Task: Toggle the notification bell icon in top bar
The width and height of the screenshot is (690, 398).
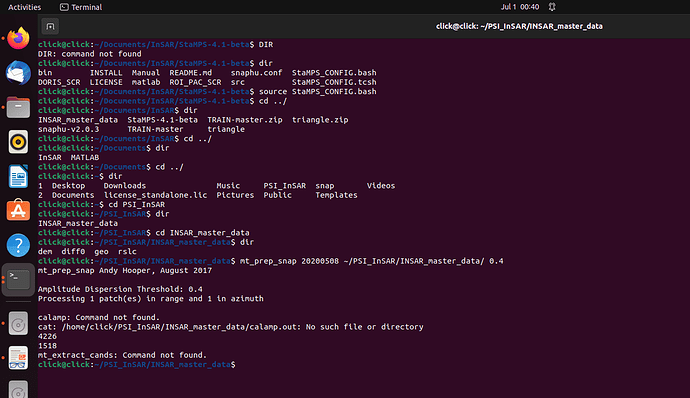Action: (x=552, y=7)
